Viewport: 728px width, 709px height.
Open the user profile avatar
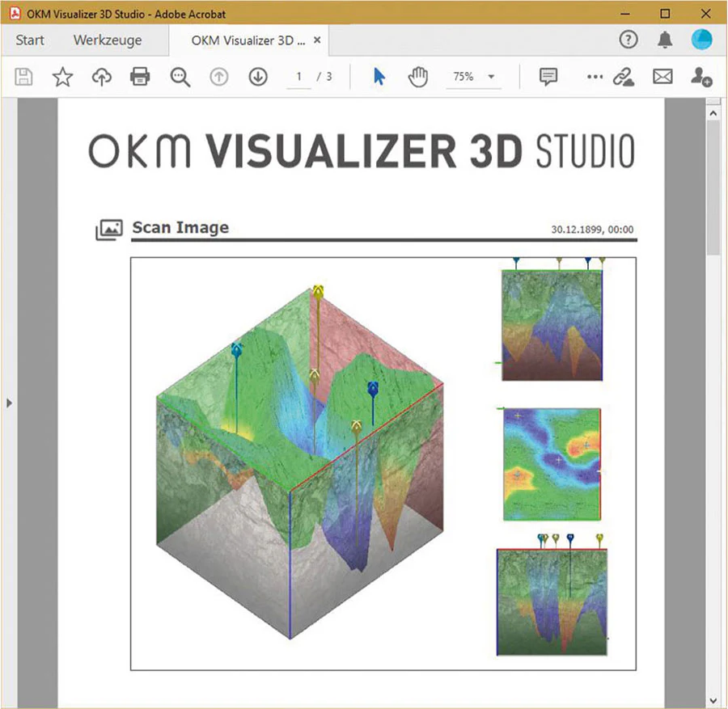click(701, 40)
